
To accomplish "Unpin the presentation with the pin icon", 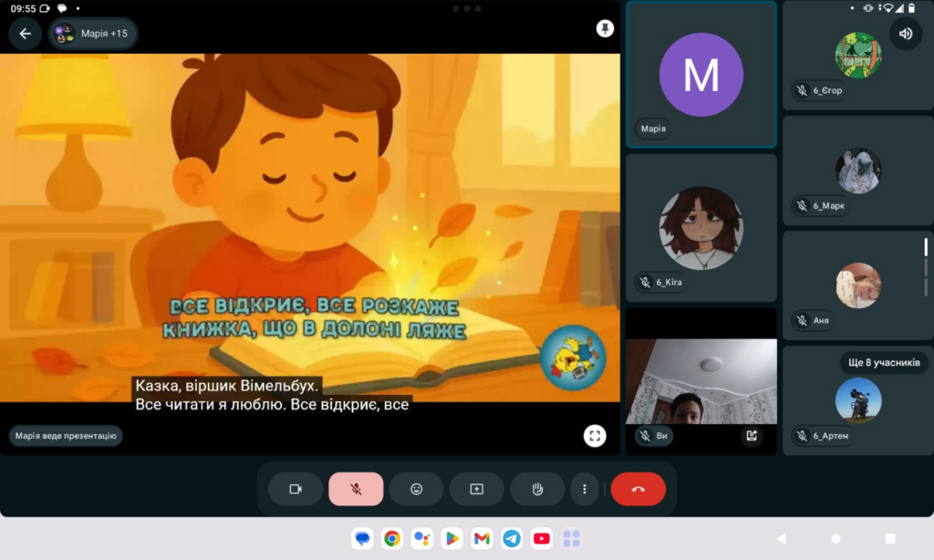I will click(605, 29).
